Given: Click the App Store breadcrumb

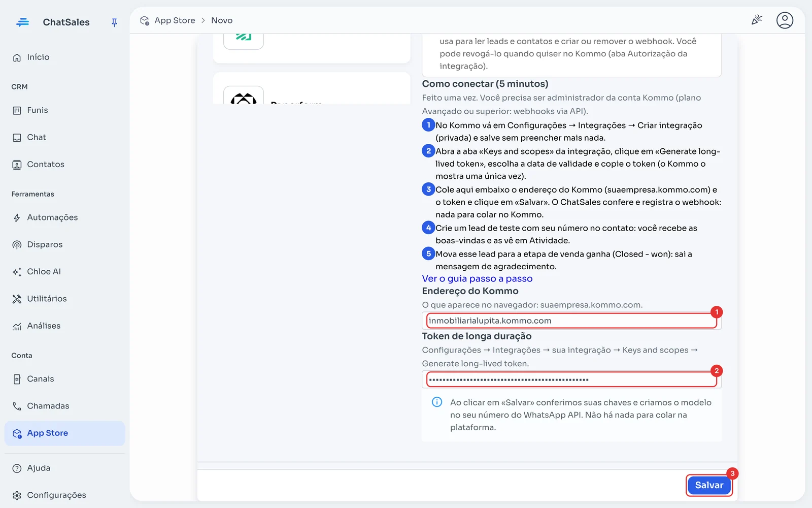Looking at the screenshot, I should [x=175, y=20].
